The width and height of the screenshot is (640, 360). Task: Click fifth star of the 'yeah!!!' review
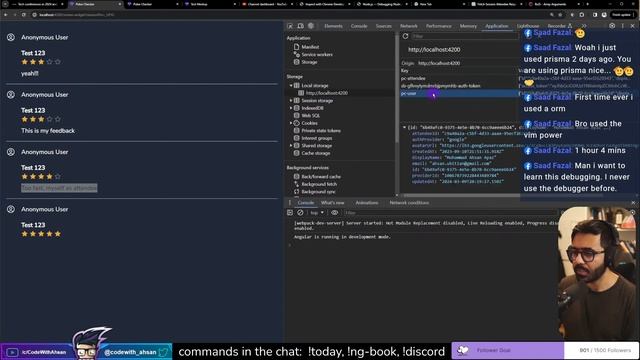pyautogui.click(x=58, y=62)
